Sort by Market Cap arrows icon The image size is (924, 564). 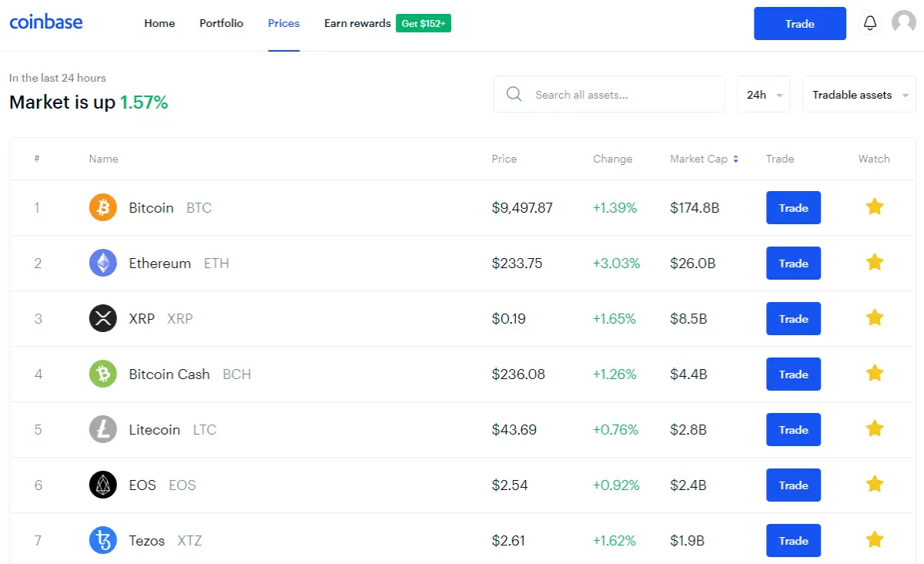(x=735, y=159)
